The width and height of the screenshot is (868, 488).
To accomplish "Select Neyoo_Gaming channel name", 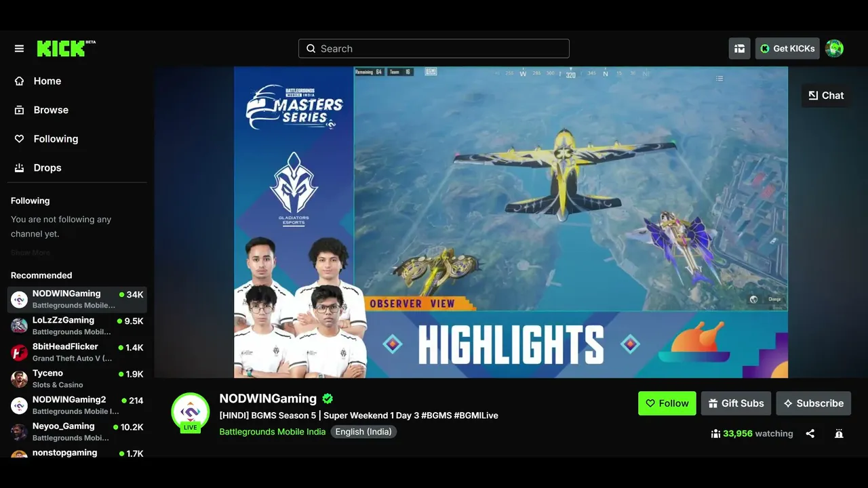I will 63,426.
